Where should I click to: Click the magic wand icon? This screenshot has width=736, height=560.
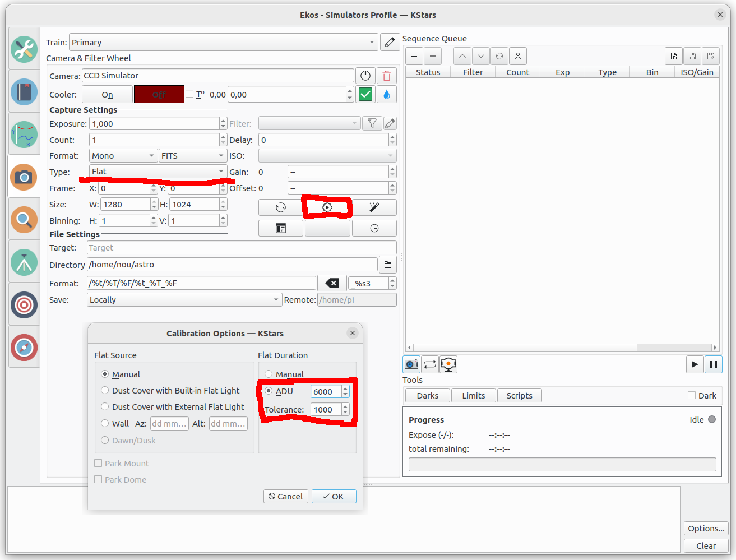point(374,207)
